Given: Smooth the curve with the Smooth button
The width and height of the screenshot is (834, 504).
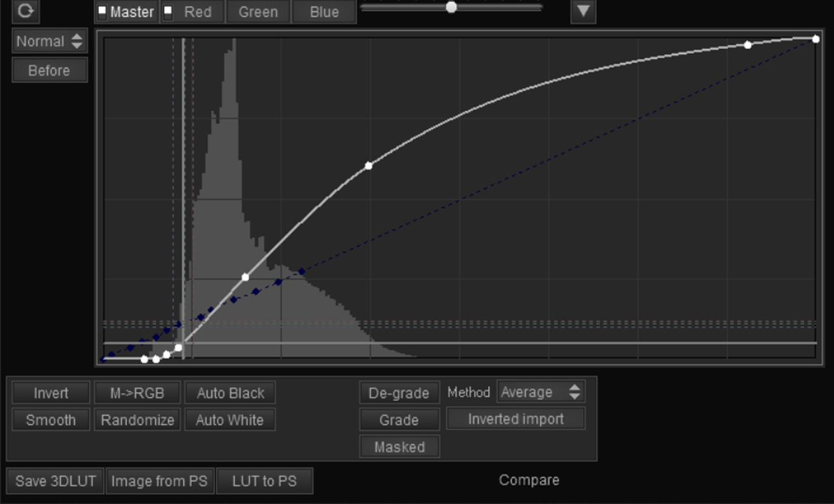Looking at the screenshot, I should pos(51,420).
